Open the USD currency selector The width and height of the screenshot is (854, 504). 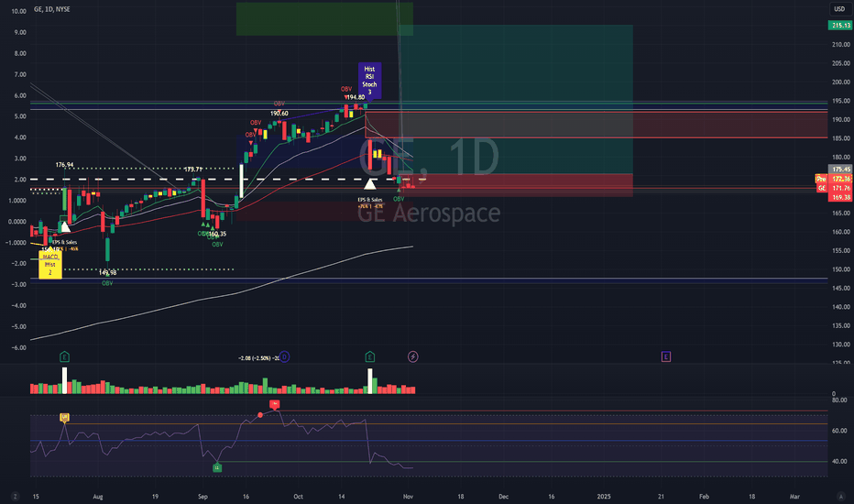[x=839, y=9]
